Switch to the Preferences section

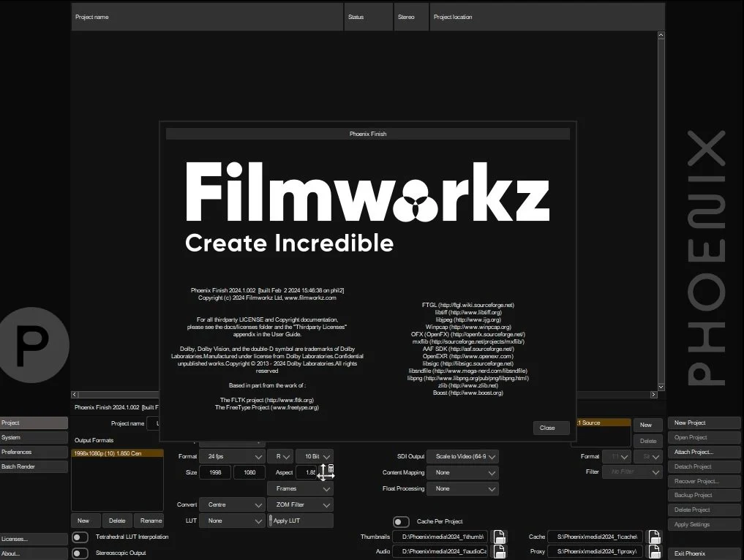coord(34,453)
